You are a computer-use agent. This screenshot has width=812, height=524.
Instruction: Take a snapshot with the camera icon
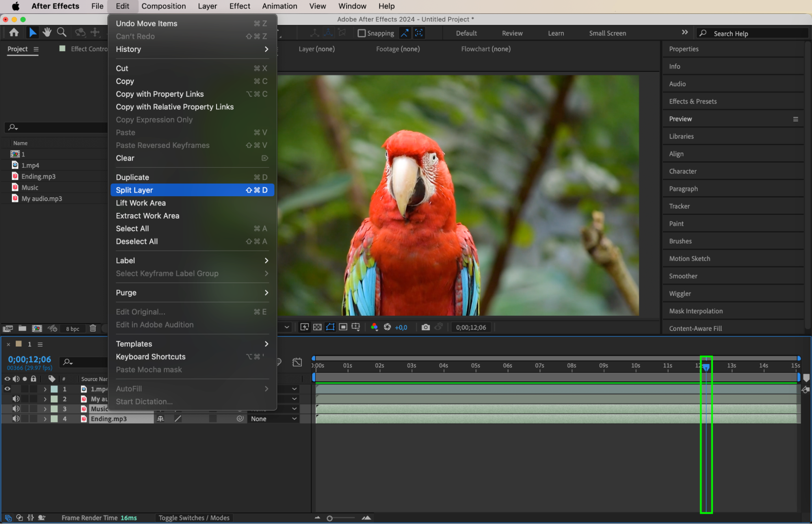coord(425,327)
